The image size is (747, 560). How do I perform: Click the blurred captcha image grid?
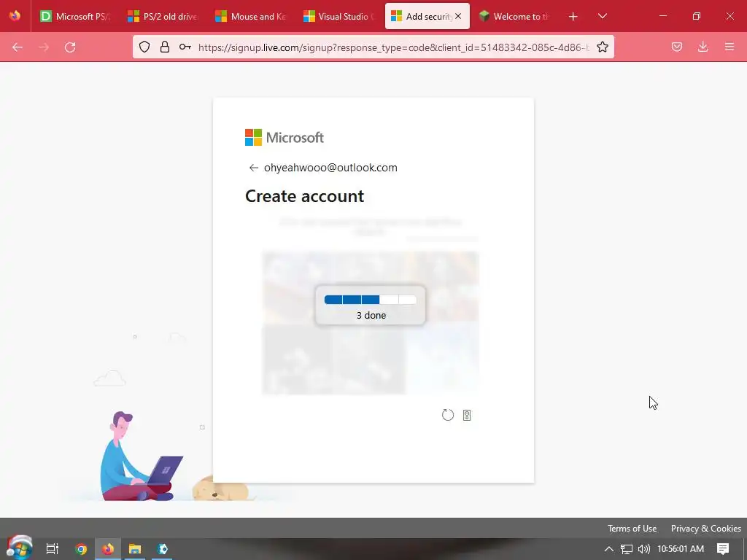[x=370, y=323]
